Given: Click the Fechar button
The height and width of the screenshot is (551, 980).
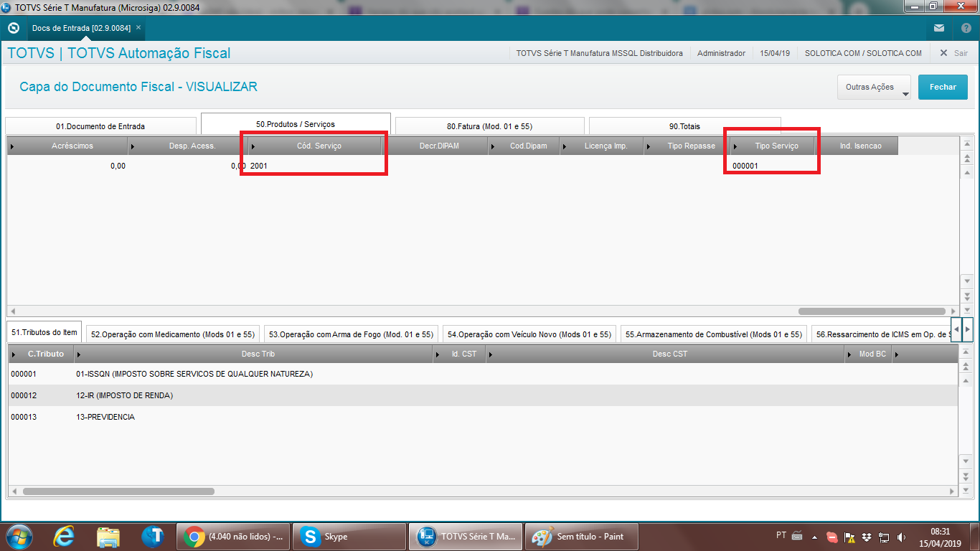Looking at the screenshot, I should (x=943, y=87).
